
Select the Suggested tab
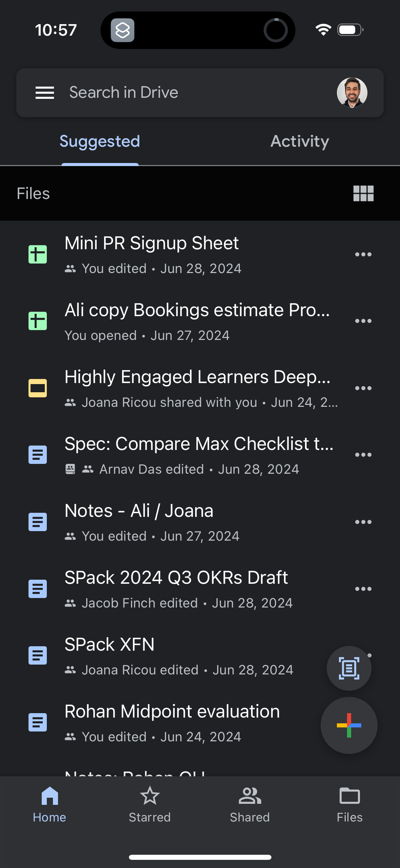point(99,141)
